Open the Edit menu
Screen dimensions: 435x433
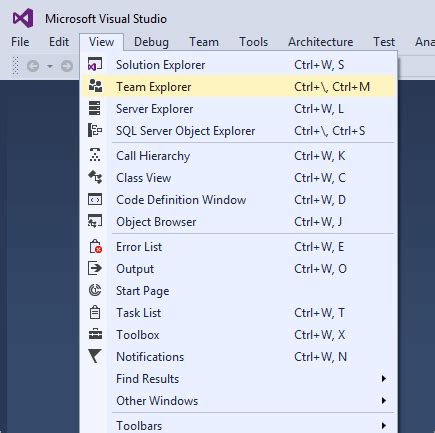(59, 42)
